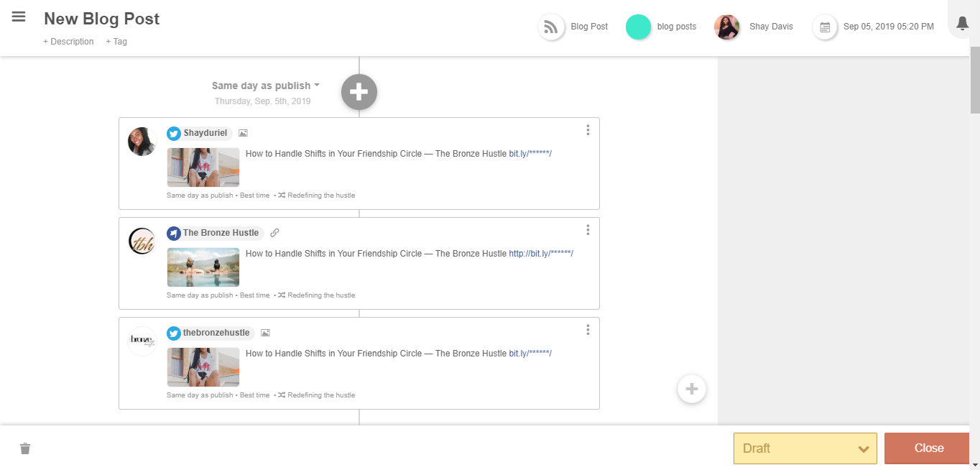Open bit.ly link in thebronzehustle post

pyautogui.click(x=530, y=354)
